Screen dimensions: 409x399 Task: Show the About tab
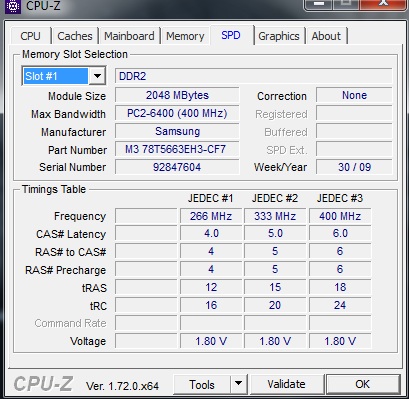(x=326, y=36)
